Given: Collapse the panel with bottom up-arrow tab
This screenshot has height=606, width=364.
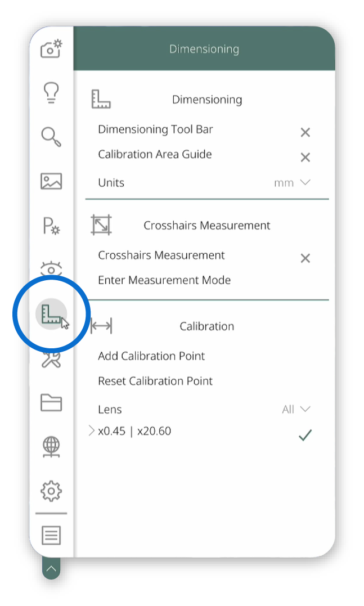Looking at the screenshot, I should point(51,568).
